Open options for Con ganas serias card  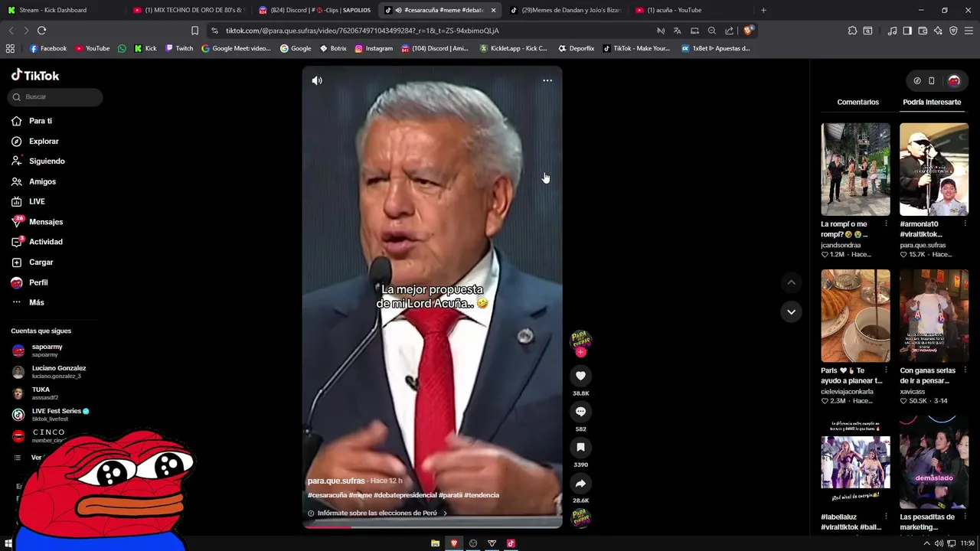click(965, 370)
